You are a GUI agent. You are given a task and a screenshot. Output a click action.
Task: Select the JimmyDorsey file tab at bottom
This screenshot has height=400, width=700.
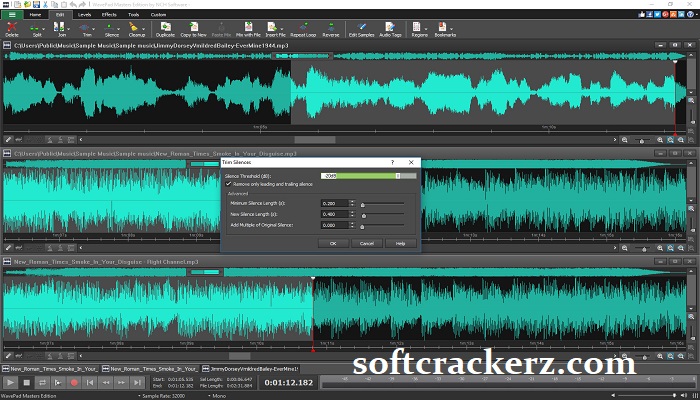click(x=250, y=369)
